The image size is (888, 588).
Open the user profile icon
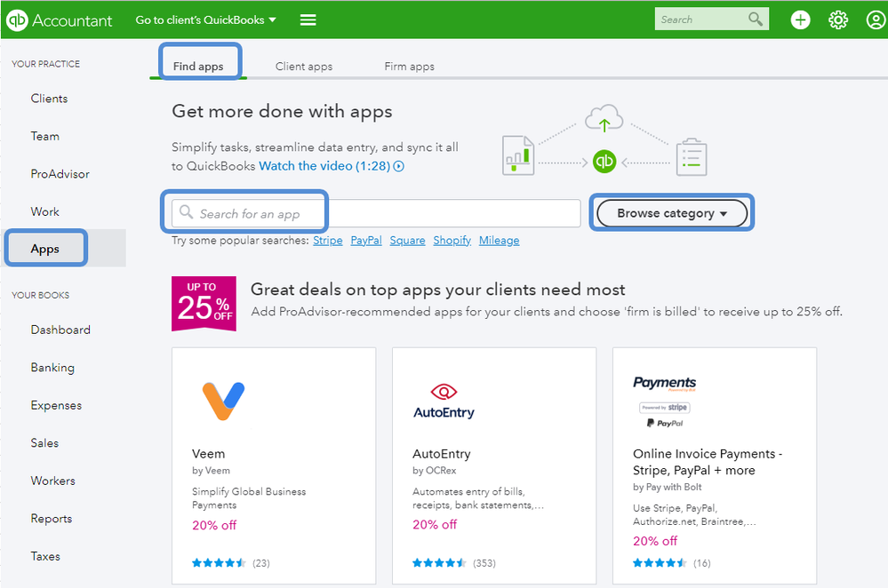[x=876, y=20]
